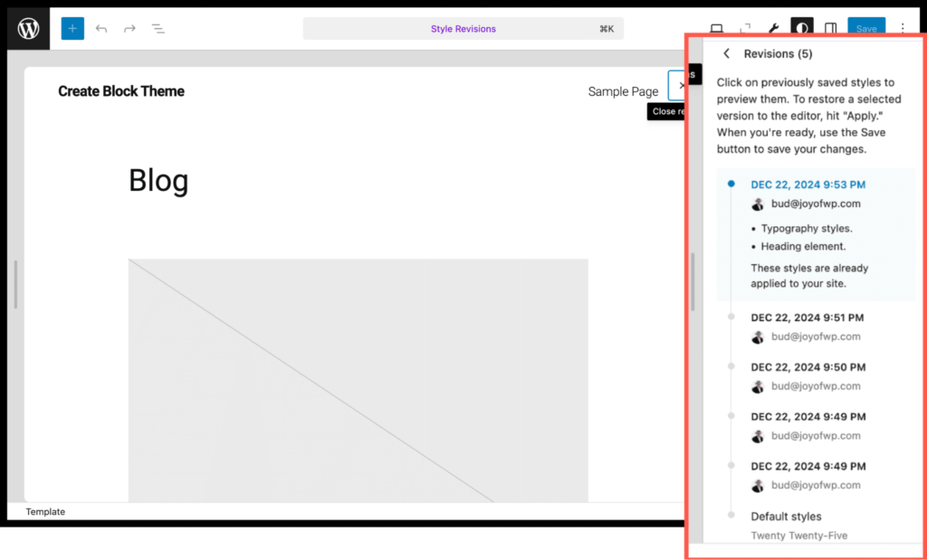
Task: Toggle the Settings sidebar panel icon
Action: pos(831,28)
